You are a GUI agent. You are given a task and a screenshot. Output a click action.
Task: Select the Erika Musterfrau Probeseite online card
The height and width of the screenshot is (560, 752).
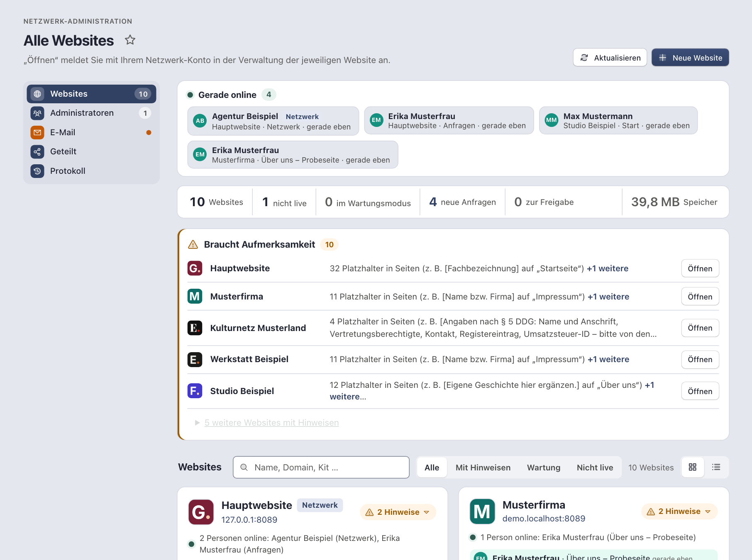pos(293,155)
